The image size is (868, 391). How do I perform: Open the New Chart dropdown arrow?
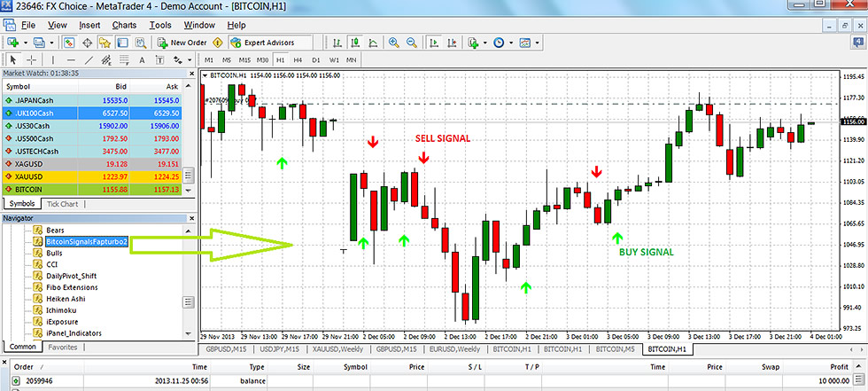(x=25, y=43)
